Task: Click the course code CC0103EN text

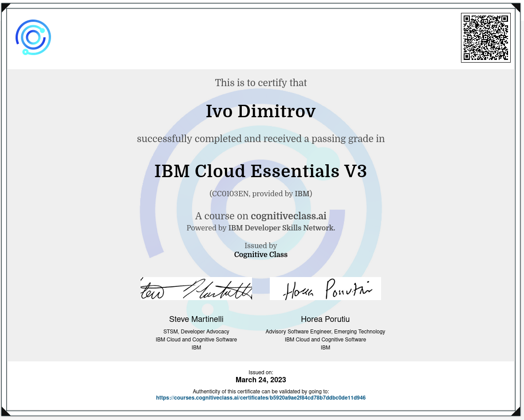Action: 230,194
